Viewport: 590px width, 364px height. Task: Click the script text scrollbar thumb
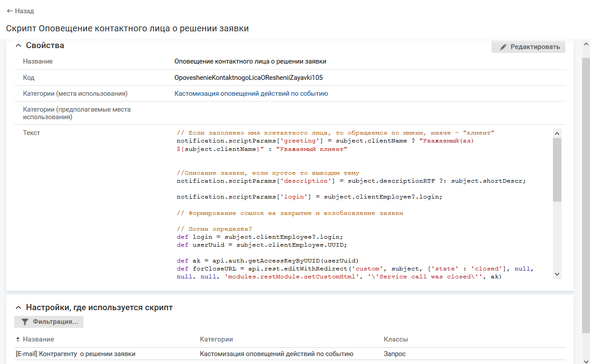click(x=557, y=170)
